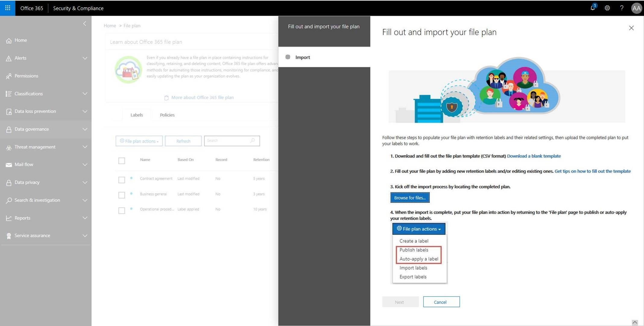Switch to the Policies tab
The width and height of the screenshot is (644, 326).
pos(167,115)
